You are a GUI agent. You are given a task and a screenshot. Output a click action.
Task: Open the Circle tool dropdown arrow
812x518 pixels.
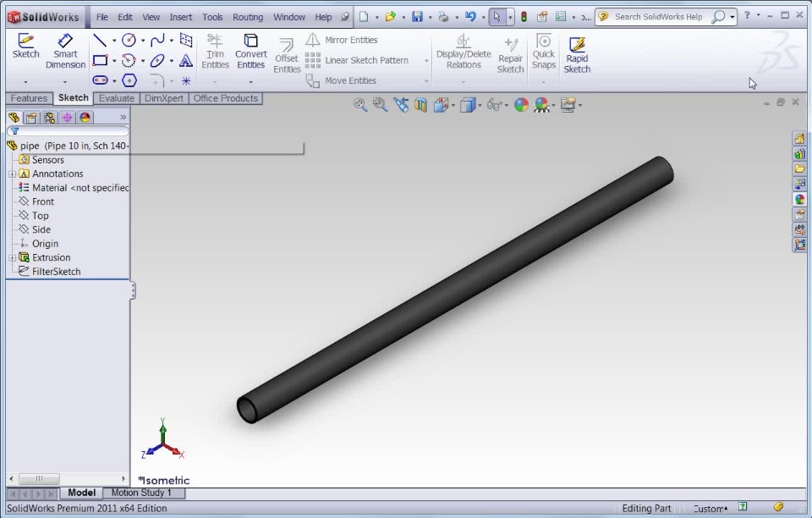(142, 41)
